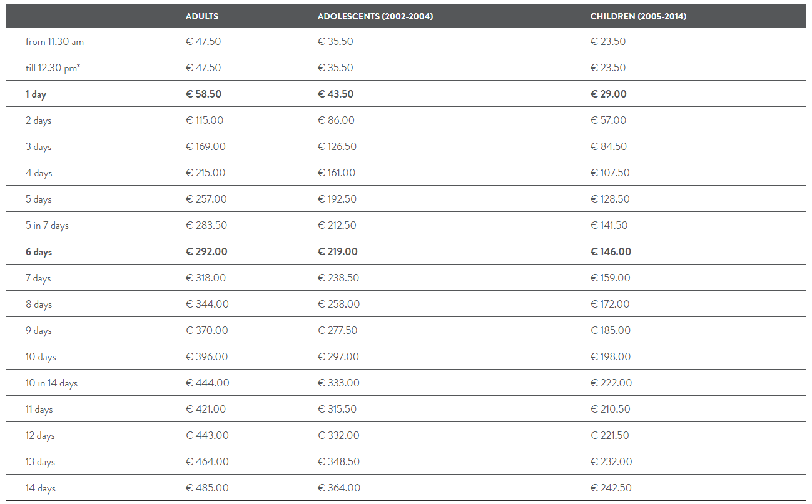The width and height of the screenshot is (812, 504).
Task: Click adult 6 days price € 292.00
Action: [206, 251]
